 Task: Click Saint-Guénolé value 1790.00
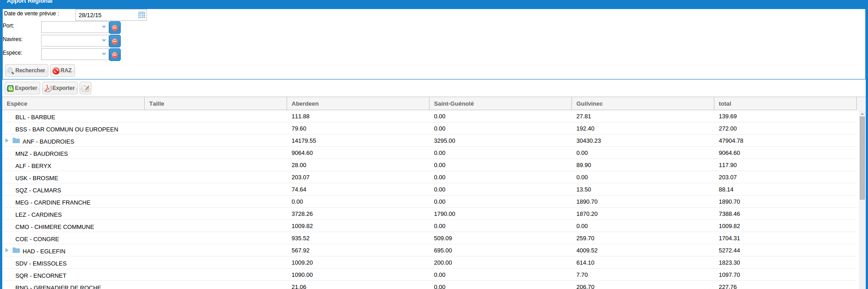click(444, 214)
